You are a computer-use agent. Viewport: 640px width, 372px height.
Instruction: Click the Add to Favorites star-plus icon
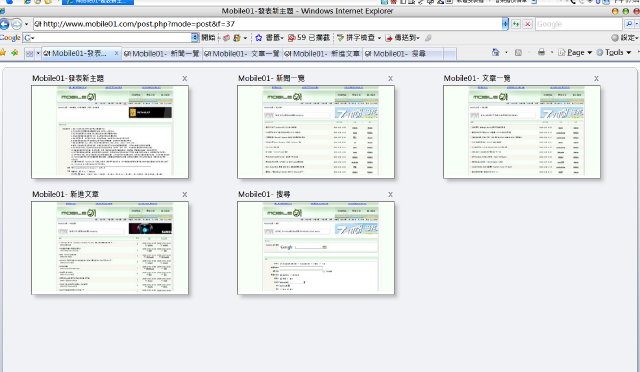15,53
